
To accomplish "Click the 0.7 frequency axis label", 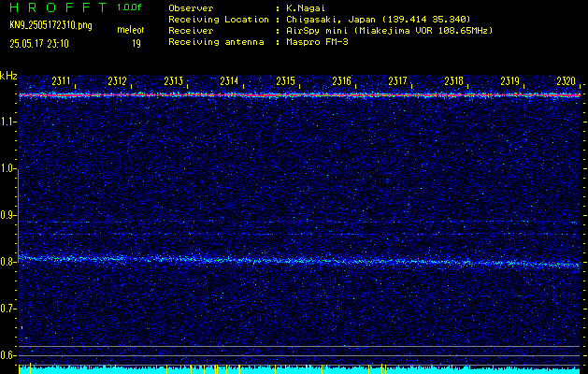I will click(x=7, y=309).
